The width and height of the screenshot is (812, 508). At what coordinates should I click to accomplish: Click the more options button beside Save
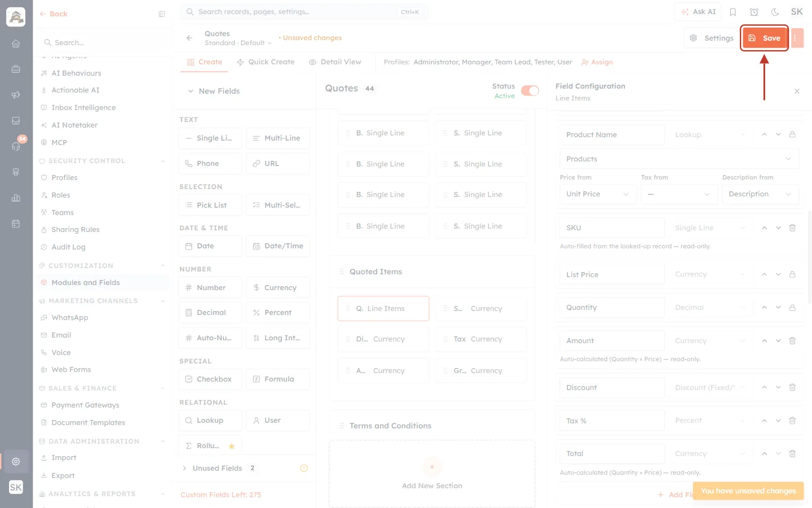click(797, 38)
